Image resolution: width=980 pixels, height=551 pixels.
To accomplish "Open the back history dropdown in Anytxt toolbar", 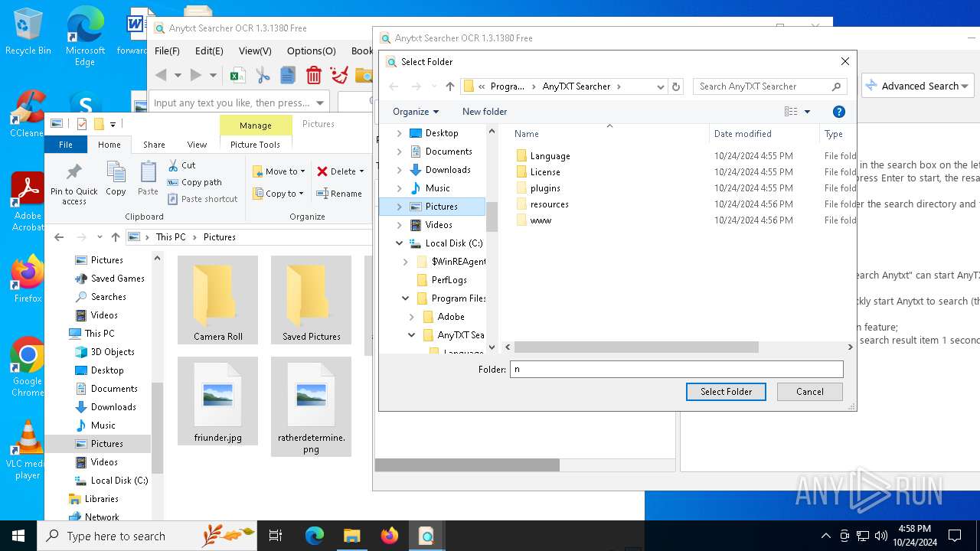I will click(178, 76).
